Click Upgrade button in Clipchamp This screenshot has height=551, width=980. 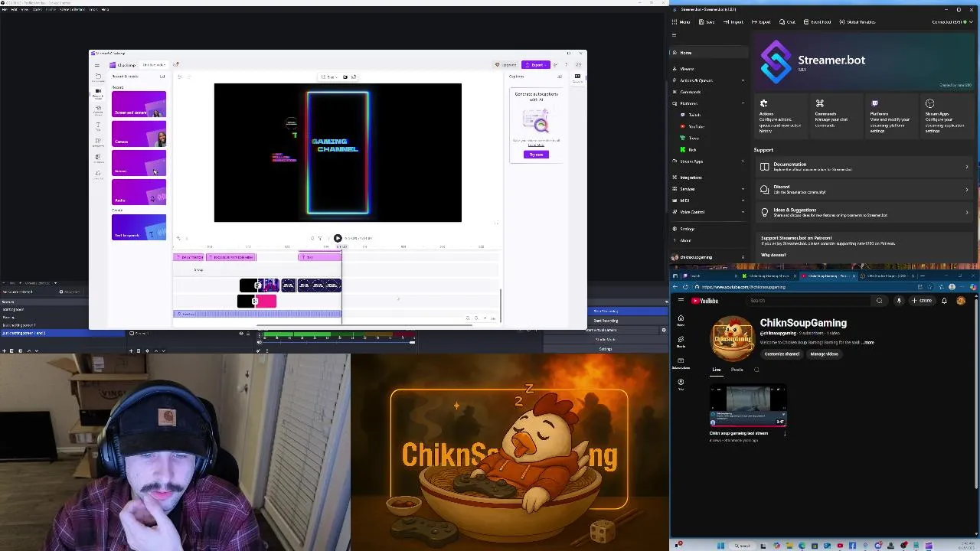tap(506, 64)
